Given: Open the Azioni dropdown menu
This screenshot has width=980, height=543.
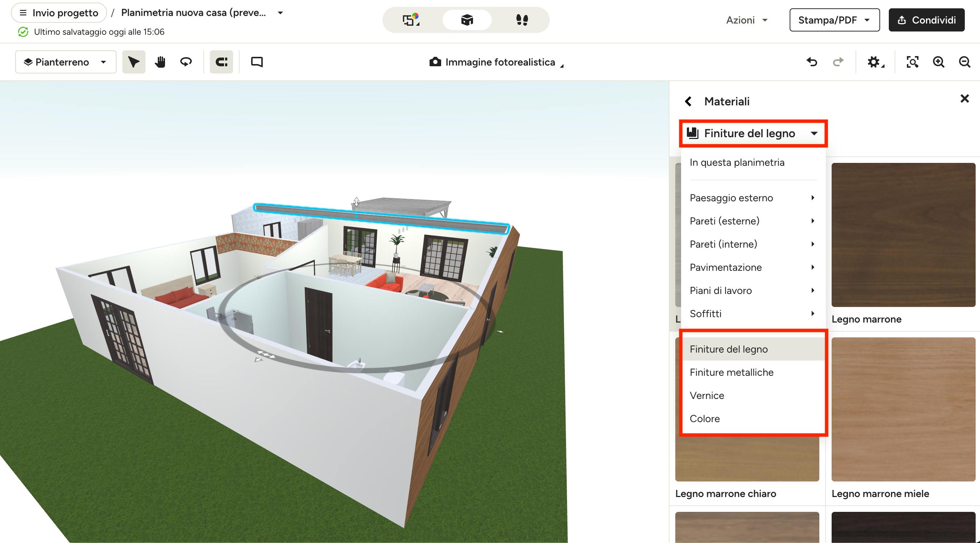Looking at the screenshot, I should (747, 20).
